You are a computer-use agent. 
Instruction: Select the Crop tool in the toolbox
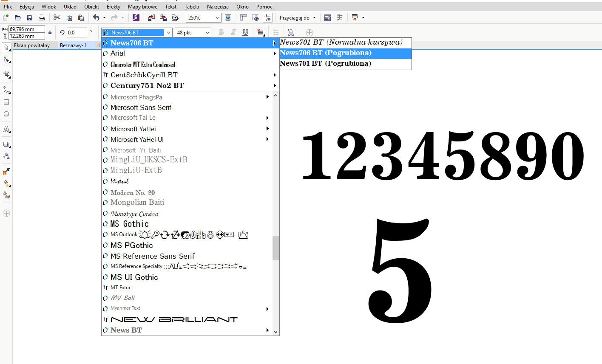[x=6, y=75]
